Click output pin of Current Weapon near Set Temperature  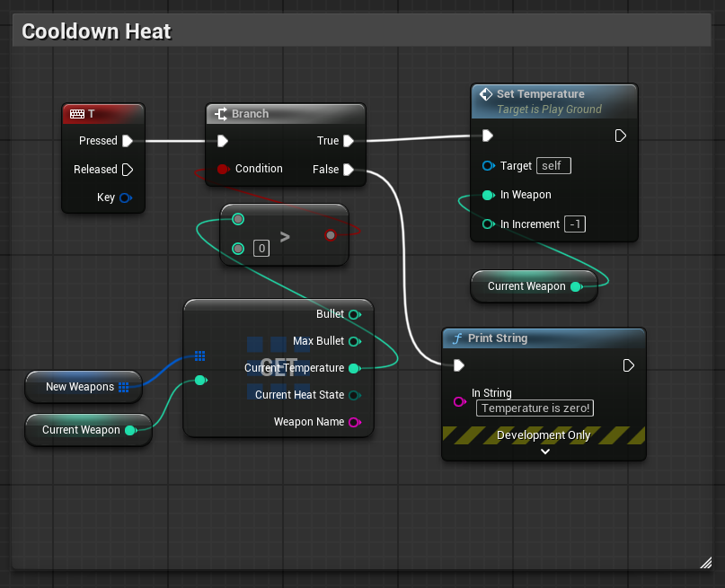[577, 287]
